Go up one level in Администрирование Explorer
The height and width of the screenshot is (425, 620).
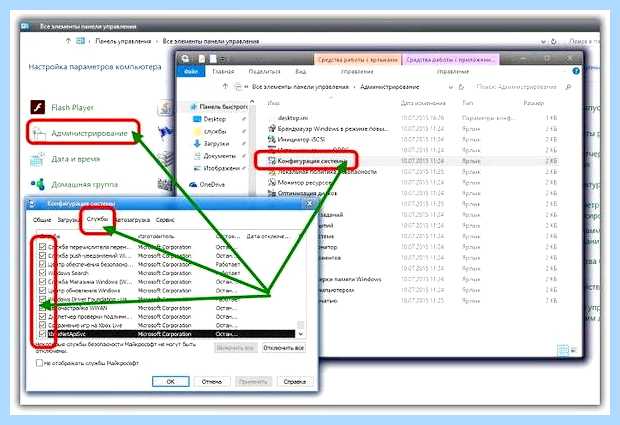225,87
